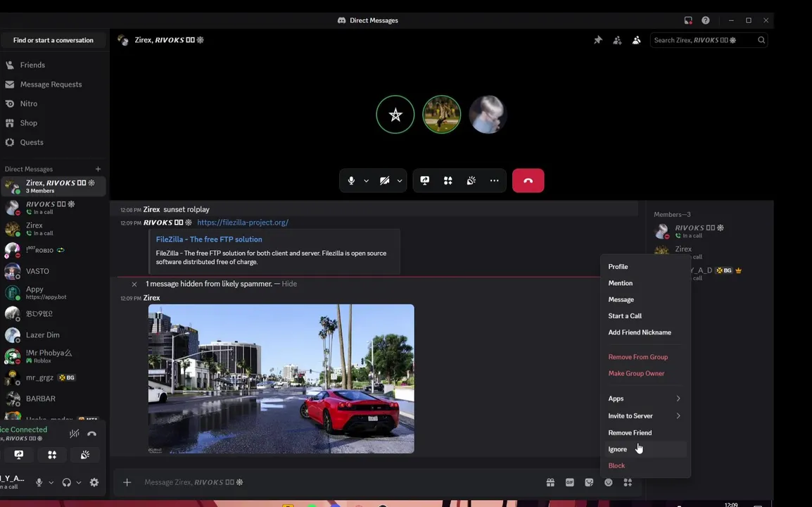This screenshot has height=507, width=812.
Task: Expand the Invite to Server submenu
Action: (x=645, y=415)
